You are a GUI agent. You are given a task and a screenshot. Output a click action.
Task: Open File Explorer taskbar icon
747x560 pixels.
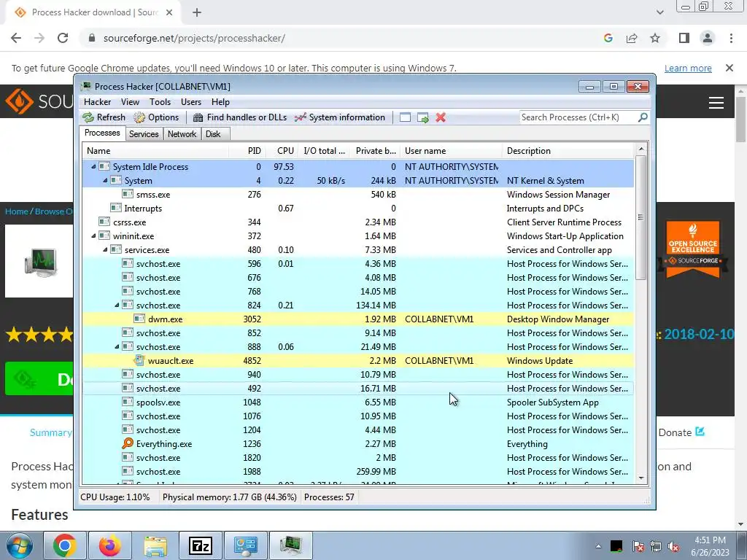point(155,545)
